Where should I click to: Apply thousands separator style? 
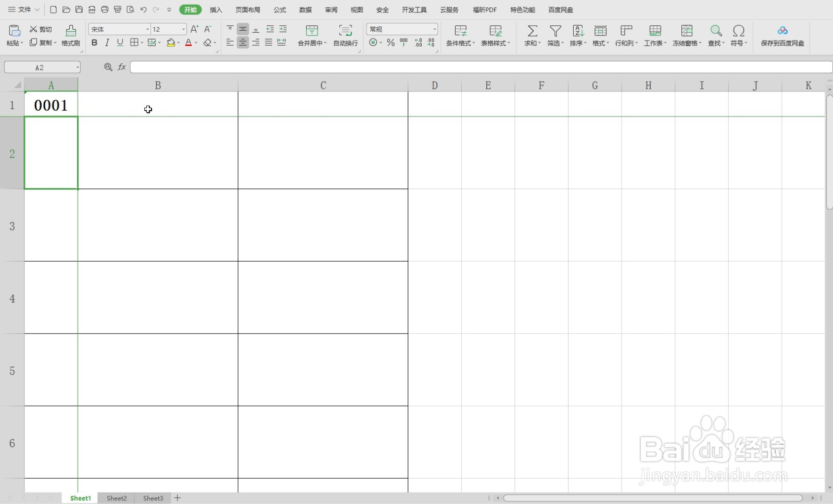[403, 43]
